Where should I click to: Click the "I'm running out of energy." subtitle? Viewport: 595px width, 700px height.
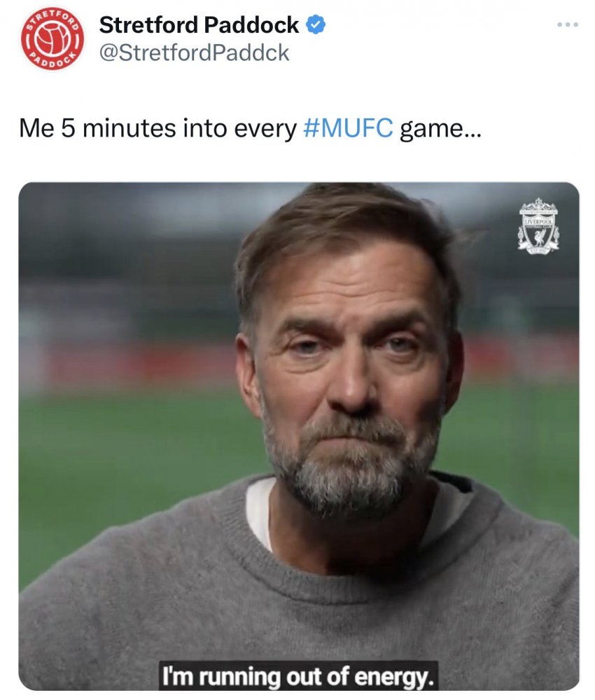[298, 676]
